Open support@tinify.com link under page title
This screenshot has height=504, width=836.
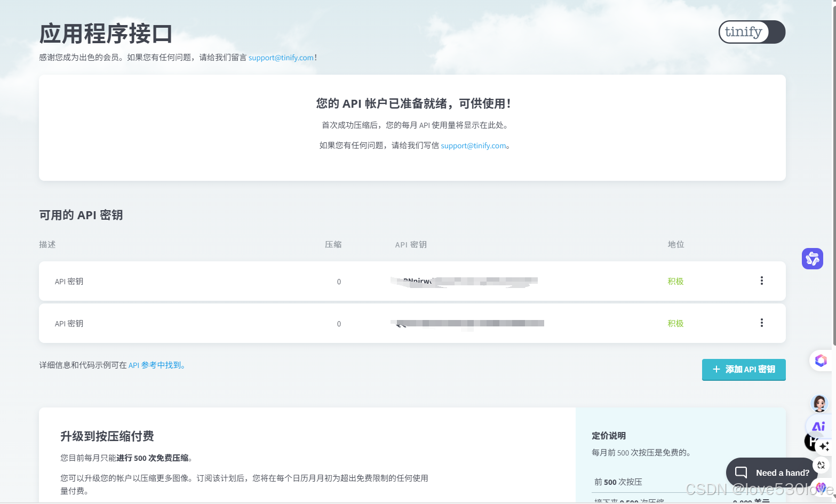(x=281, y=58)
